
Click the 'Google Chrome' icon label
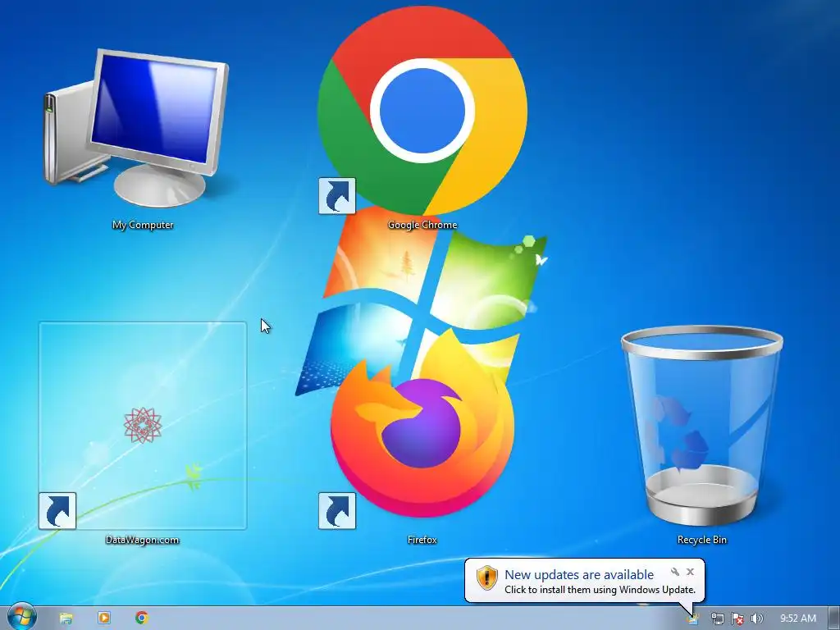pos(422,225)
